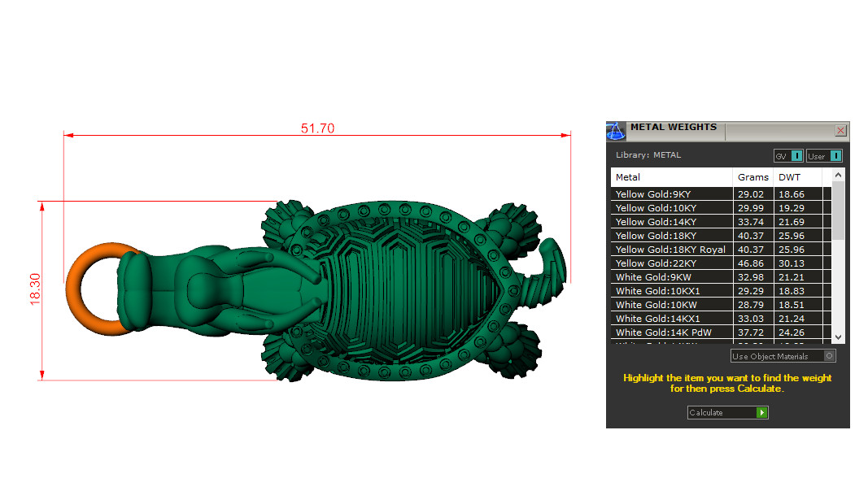Select the Yellow Gold:22KY row
Image resolution: width=868 pixels, height=491 pixels.
click(x=671, y=263)
